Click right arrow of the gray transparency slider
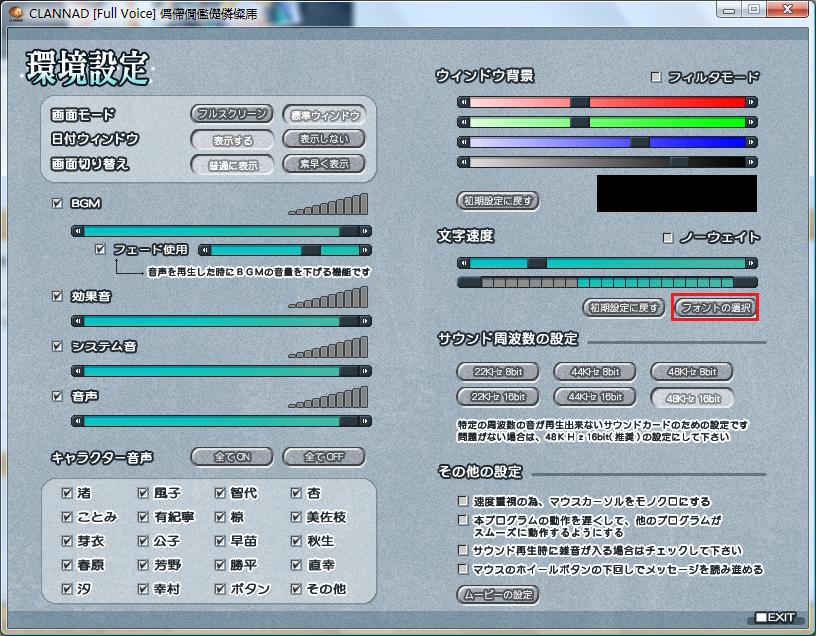Image resolution: width=816 pixels, height=636 pixels. coord(751,162)
